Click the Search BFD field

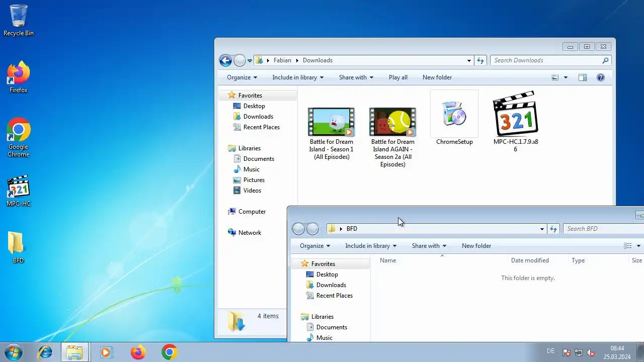click(603, 229)
